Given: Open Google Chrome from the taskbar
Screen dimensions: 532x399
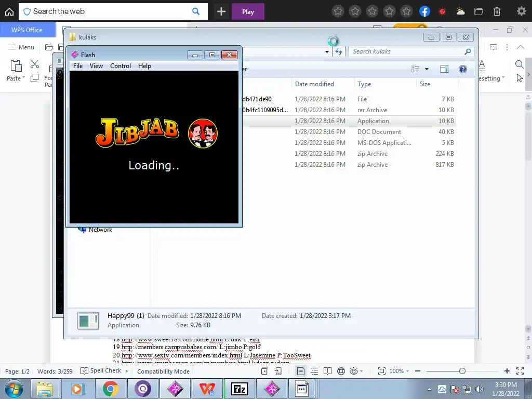Looking at the screenshot, I should [111, 389].
